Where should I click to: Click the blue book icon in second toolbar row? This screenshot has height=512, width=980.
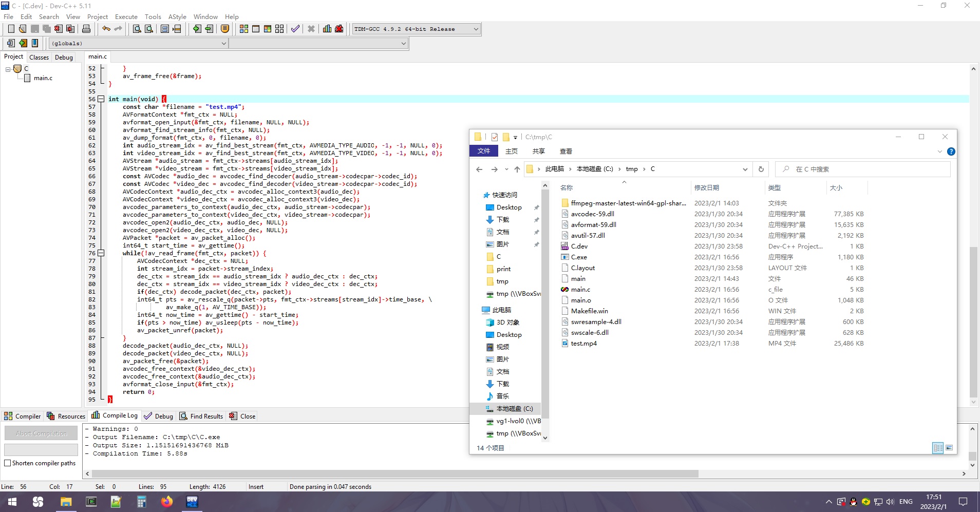(35, 43)
